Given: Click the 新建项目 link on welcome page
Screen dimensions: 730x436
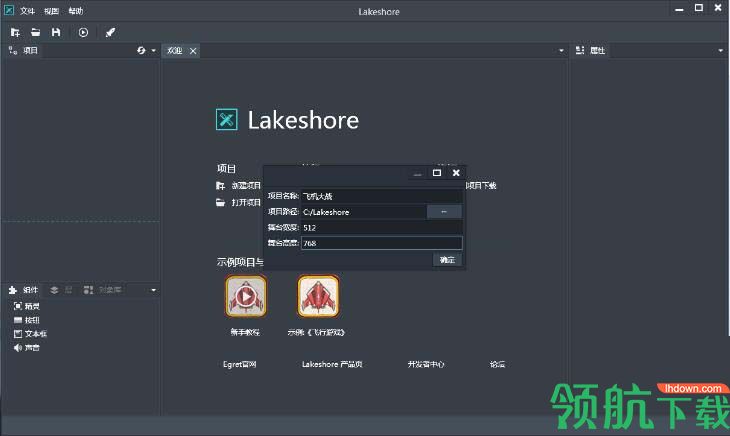Looking at the screenshot, I should point(246,186).
